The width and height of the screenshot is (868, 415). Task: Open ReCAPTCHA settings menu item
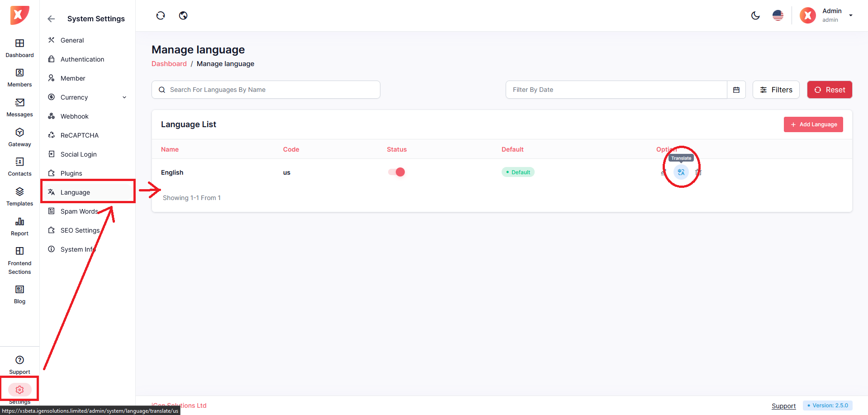pyautogui.click(x=80, y=135)
